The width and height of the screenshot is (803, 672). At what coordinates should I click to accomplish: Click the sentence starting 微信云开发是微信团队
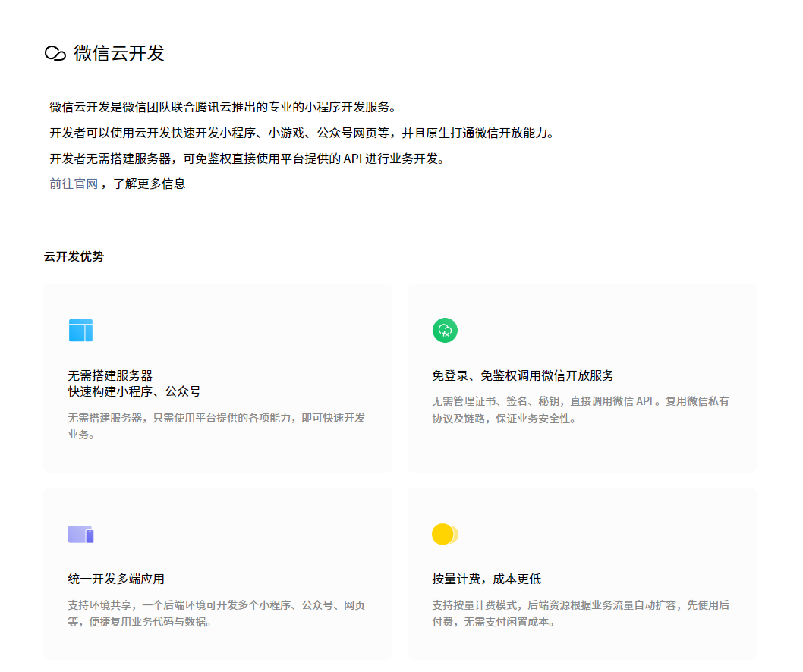click(223, 107)
